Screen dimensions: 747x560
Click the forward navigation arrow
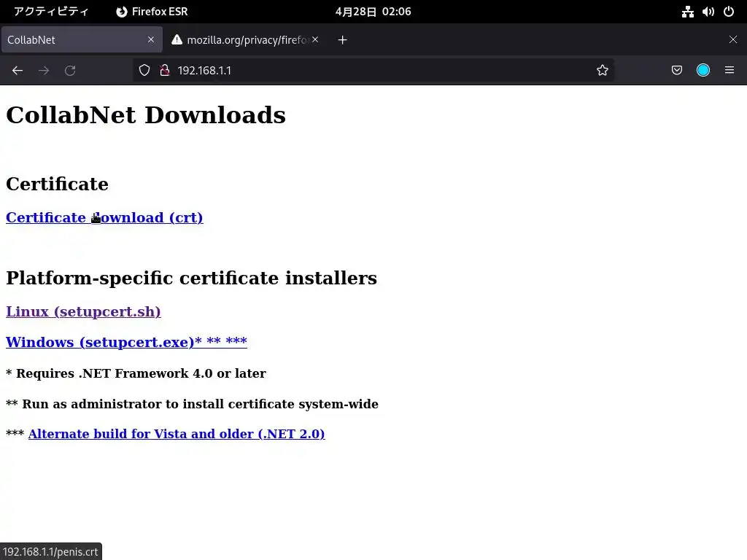tap(44, 71)
